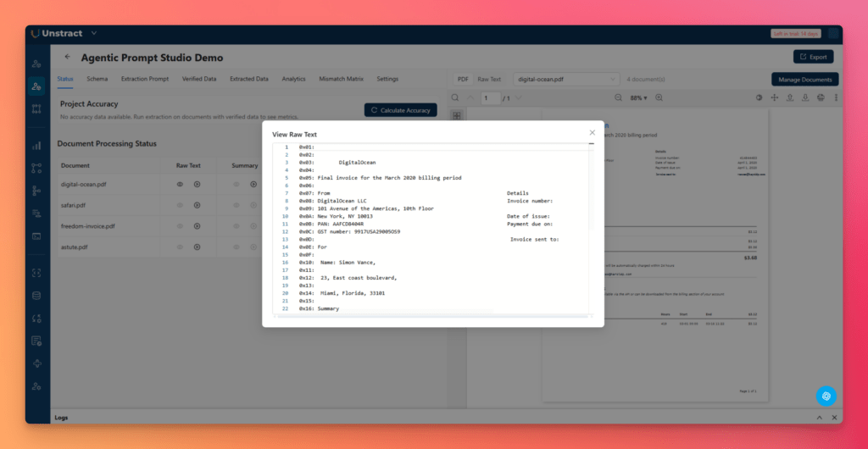Viewport: 868px width, 449px height.
Task: Open the search icon in PDF toolbar
Action: coord(455,98)
